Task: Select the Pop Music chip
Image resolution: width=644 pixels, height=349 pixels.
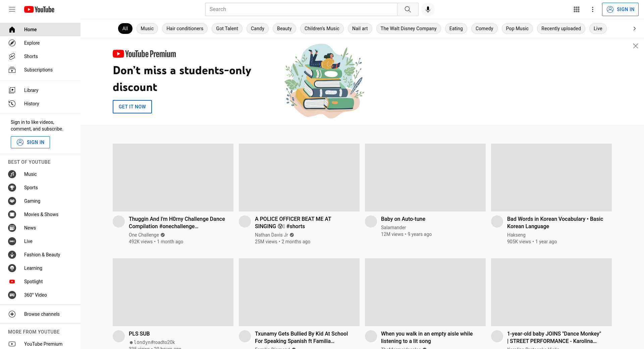Action: click(x=517, y=29)
